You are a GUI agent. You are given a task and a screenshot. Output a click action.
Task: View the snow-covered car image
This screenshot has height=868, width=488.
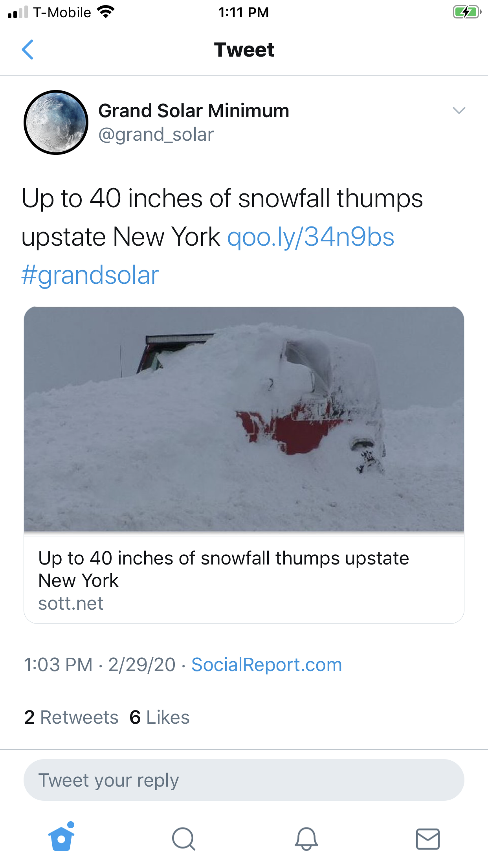244,419
